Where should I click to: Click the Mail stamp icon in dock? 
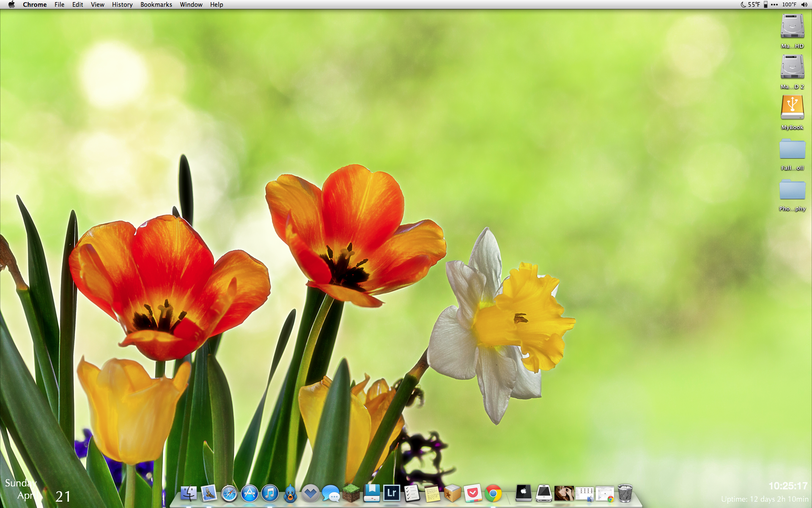(x=209, y=493)
